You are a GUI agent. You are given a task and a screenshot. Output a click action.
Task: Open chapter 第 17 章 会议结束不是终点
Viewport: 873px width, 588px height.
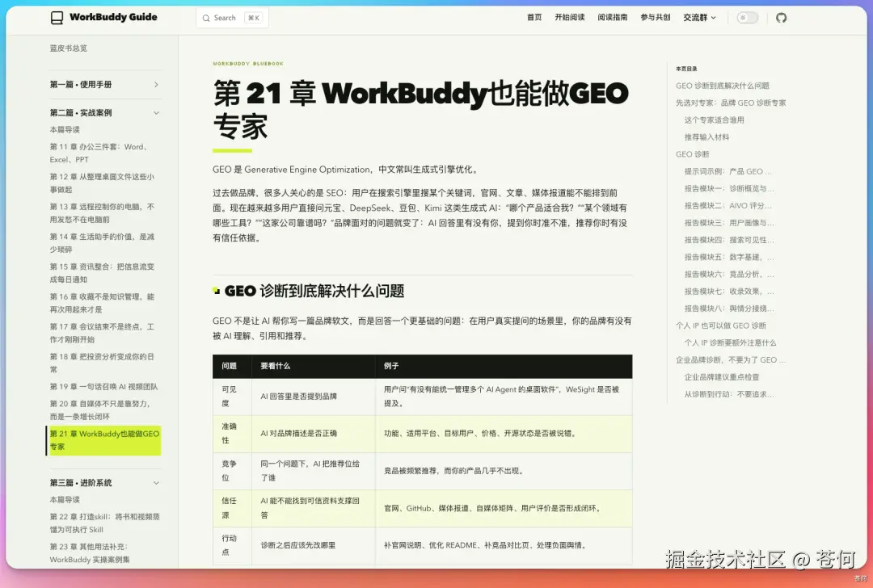click(x=102, y=334)
